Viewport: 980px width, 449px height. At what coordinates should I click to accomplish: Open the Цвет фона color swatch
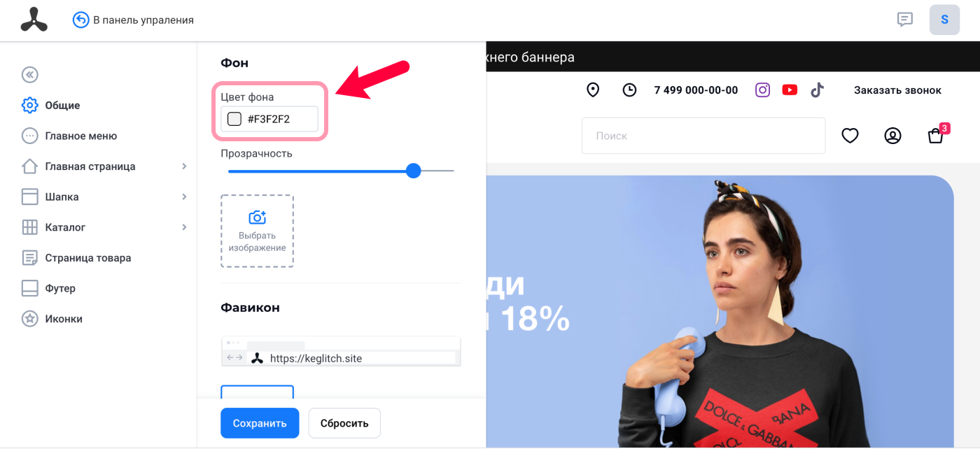tap(234, 119)
